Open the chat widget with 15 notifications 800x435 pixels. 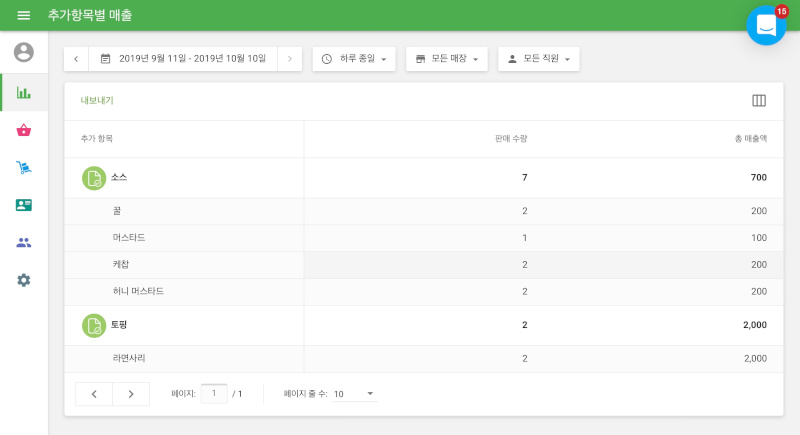click(766, 25)
